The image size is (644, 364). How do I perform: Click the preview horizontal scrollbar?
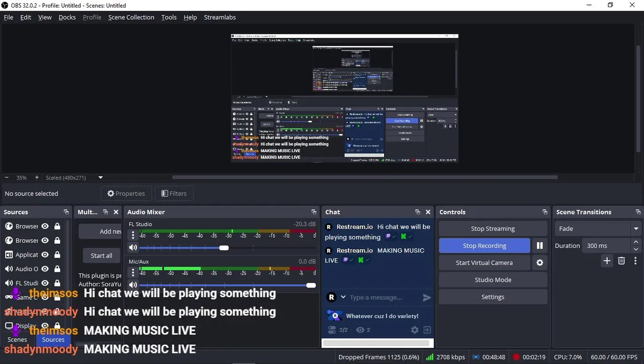[x=365, y=177]
